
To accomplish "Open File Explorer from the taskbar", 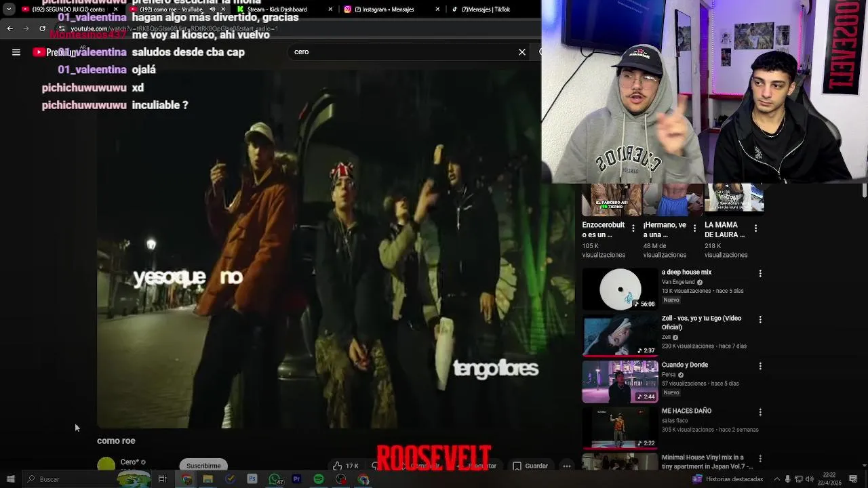I will tap(208, 479).
